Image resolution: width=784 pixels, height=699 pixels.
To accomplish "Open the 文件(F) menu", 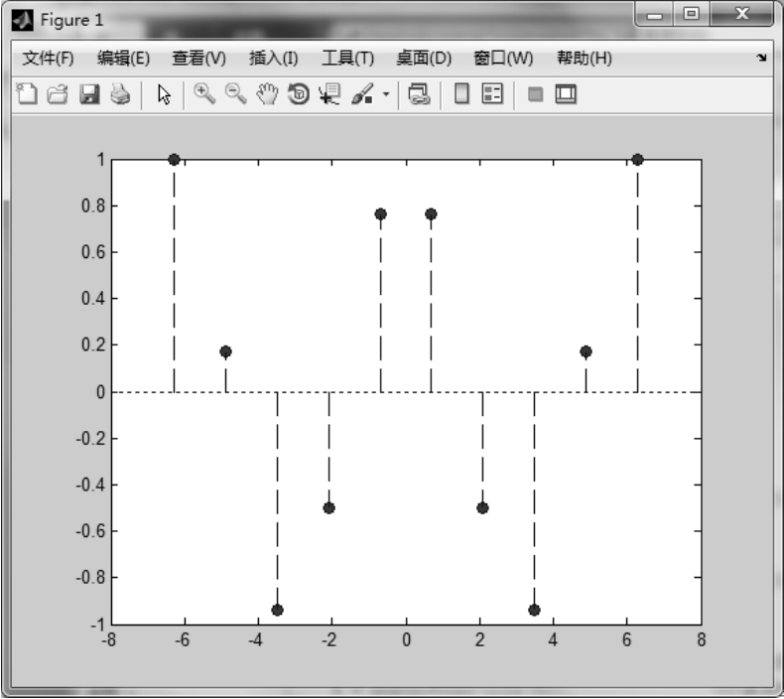I will 48,59.
